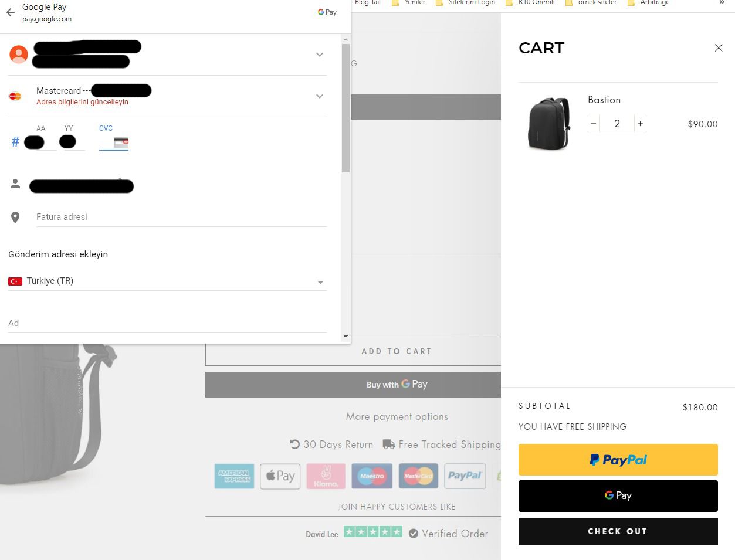This screenshot has width=735, height=560.
Task: Open the Blog Tail bookmark
Action: click(368, 3)
